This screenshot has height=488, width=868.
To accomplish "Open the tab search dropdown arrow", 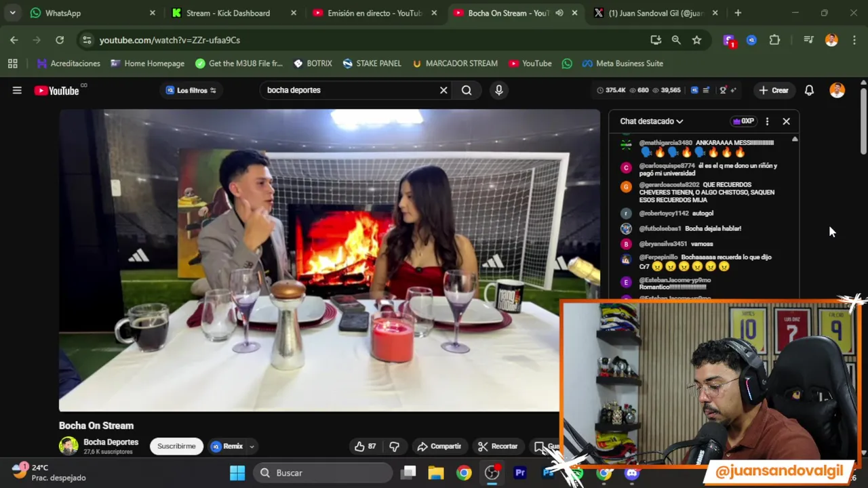I will click(x=12, y=13).
